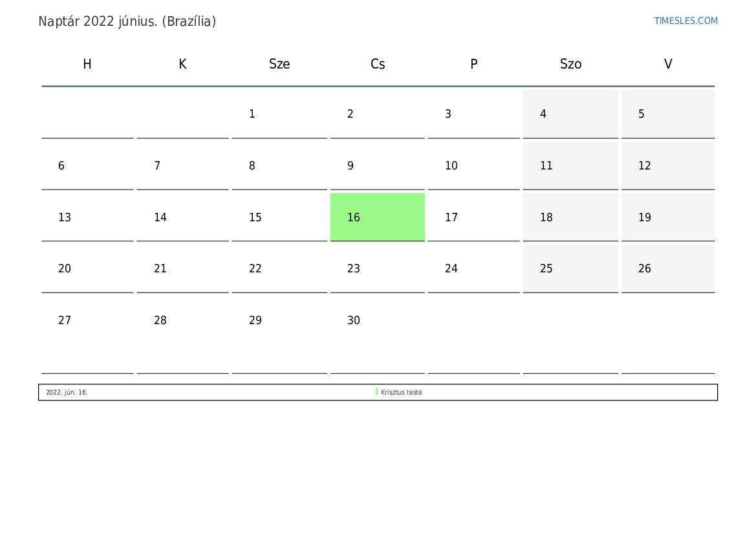Select the 2022. jún. 16. date entry

[67, 392]
